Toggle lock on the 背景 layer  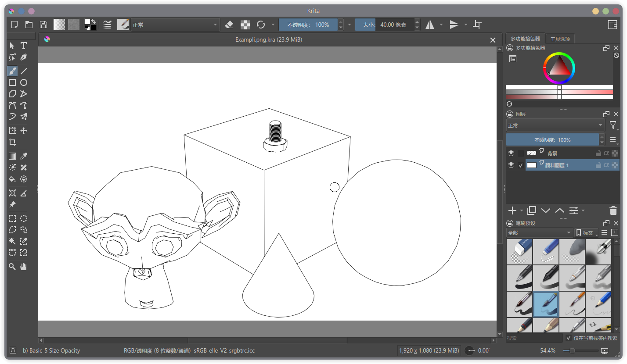point(598,153)
